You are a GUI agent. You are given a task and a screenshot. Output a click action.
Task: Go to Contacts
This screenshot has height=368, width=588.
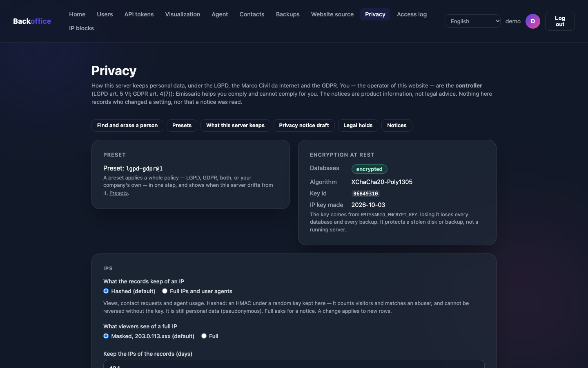click(252, 14)
